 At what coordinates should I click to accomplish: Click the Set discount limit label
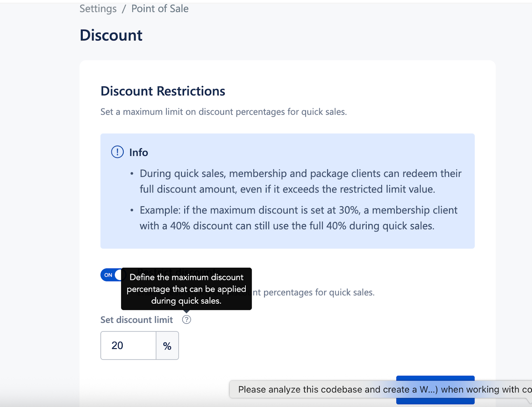(137, 320)
